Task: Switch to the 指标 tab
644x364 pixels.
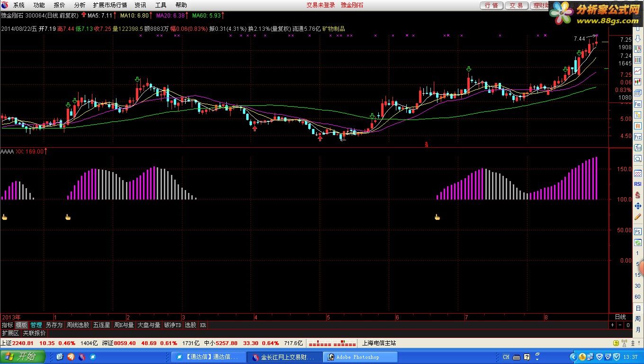Action: [7, 325]
